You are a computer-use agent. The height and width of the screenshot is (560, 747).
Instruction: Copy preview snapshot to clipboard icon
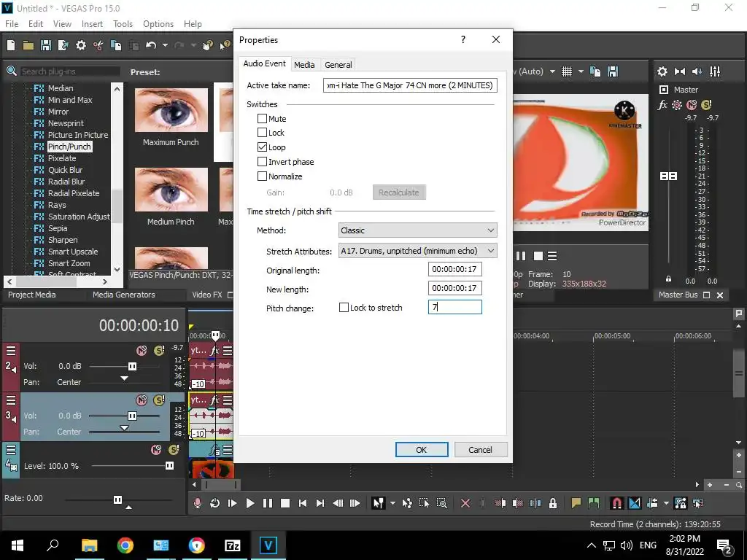click(x=595, y=71)
